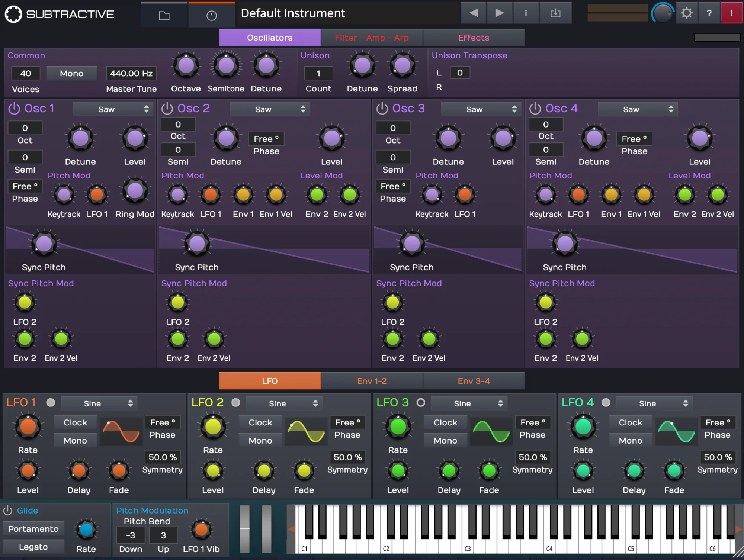Viewport: 744px width, 560px height.
Task: Open the preset history clock icon
Action: pyautogui.click(x=211, y=15)
